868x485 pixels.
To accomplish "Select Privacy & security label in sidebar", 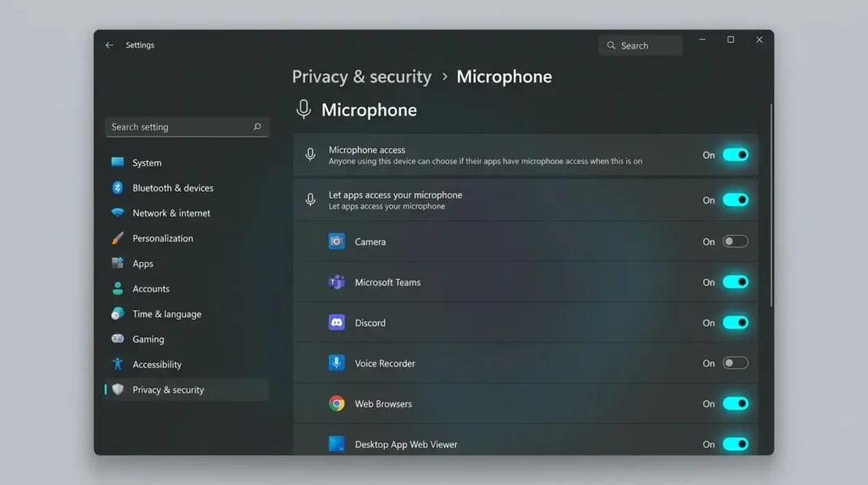I will tap(169, 390).
